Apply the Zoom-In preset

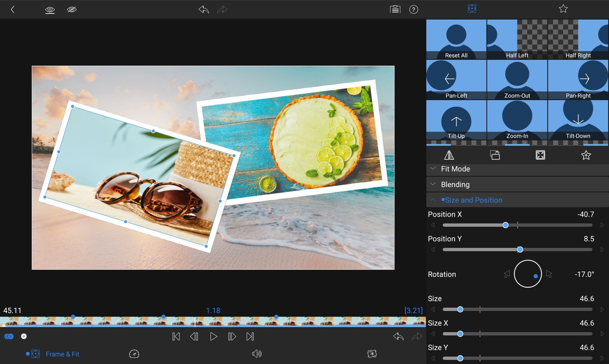click(517, 120)
